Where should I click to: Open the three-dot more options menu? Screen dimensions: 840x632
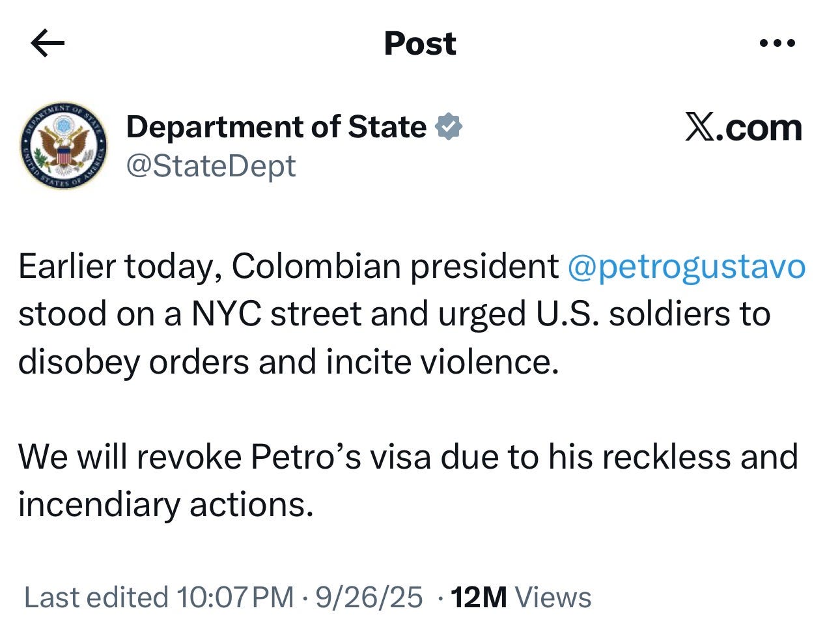coord(777,44)
